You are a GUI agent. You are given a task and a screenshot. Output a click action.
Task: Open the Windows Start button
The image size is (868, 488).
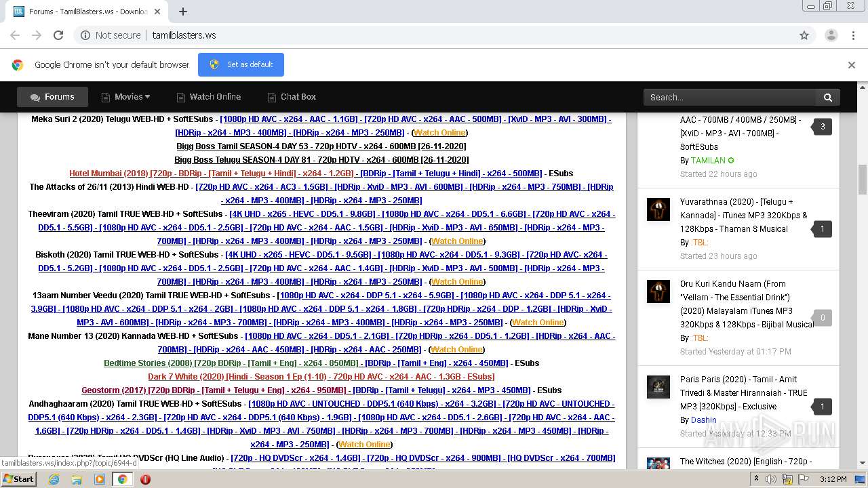pos(18,479)
